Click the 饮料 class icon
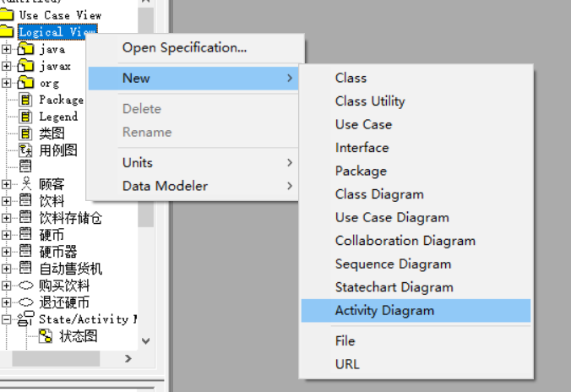Screen dimensions: 571x392 click(x=25, y=201)
